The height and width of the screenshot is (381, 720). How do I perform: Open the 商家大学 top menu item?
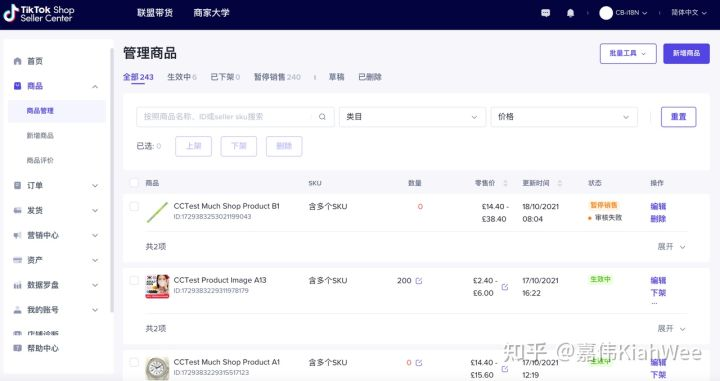click(x=211, y=13)
